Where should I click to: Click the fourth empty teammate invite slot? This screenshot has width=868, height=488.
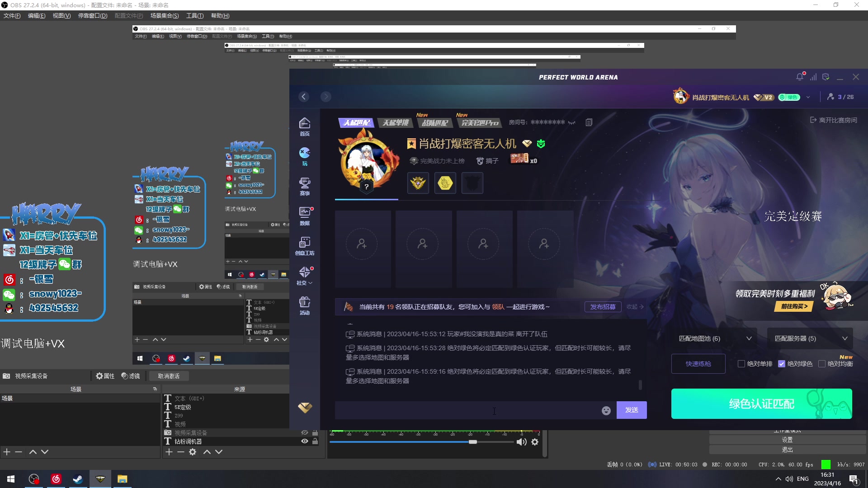tap(545, 249)
